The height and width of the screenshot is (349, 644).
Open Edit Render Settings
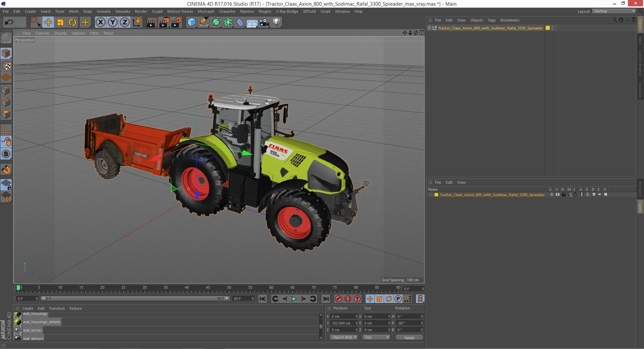(x=176, y=22)
